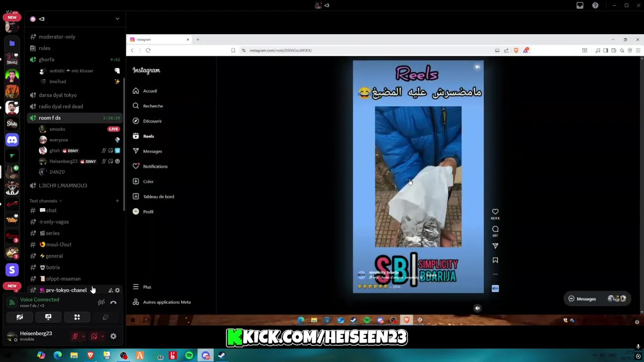Join the ghorfa voice channel
The height and width of the screenshot is (362, 644).
point(75,59)
